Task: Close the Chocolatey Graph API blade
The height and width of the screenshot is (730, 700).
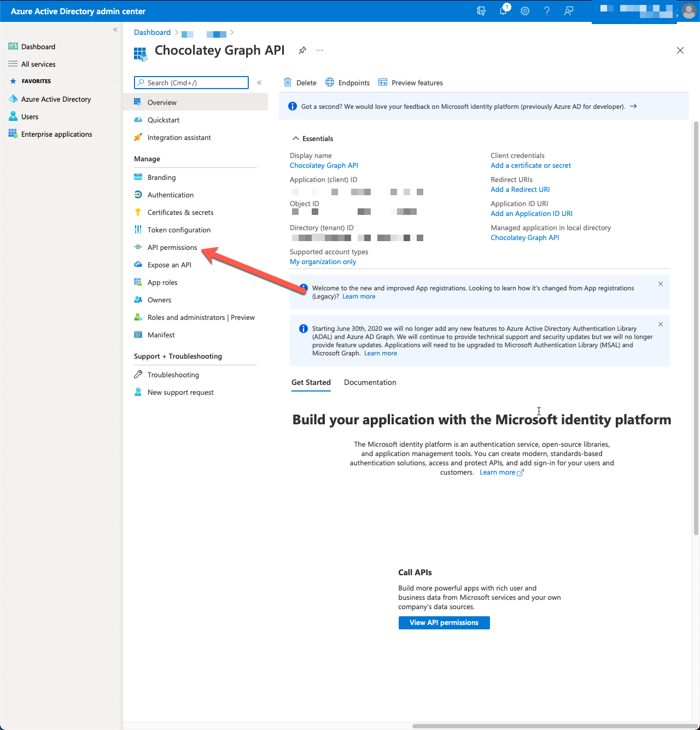Action: (680, 50)
